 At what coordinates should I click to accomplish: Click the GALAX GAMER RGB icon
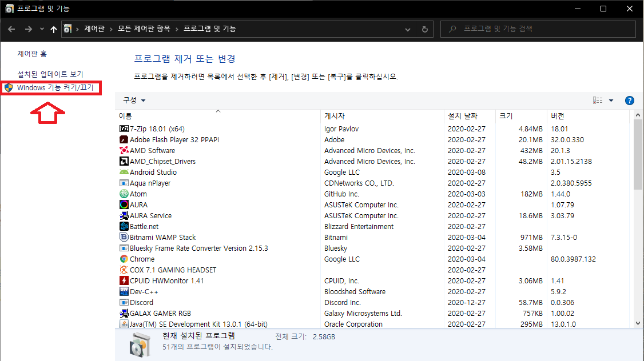pyautogui.click(x=124, y=314)
